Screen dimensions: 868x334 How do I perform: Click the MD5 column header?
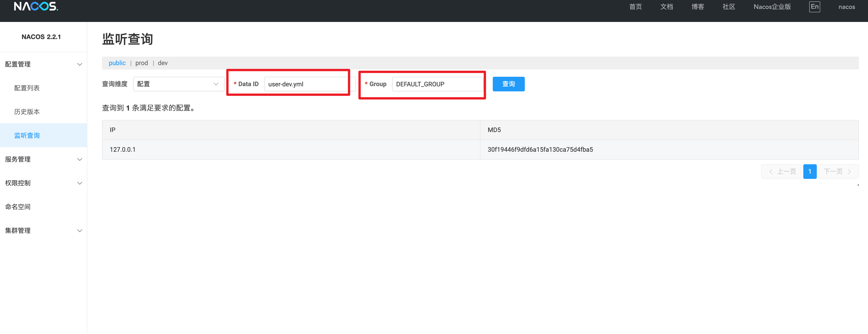coord(669,130)
